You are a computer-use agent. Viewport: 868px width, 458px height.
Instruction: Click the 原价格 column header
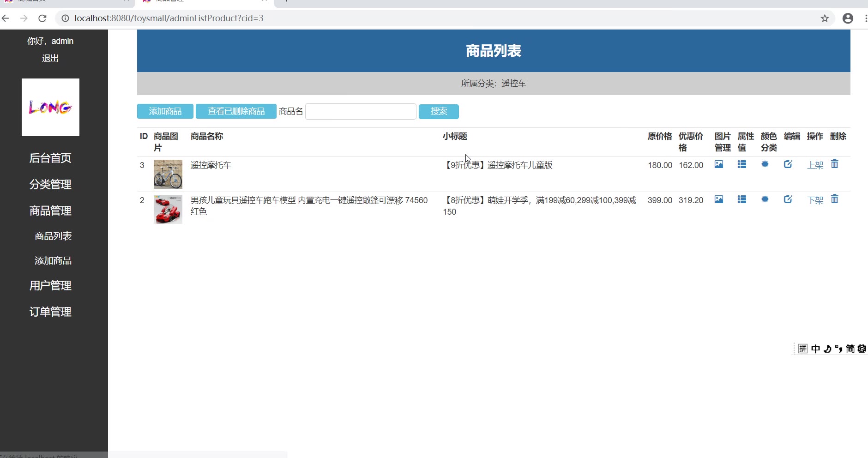[x=660, y=136]
